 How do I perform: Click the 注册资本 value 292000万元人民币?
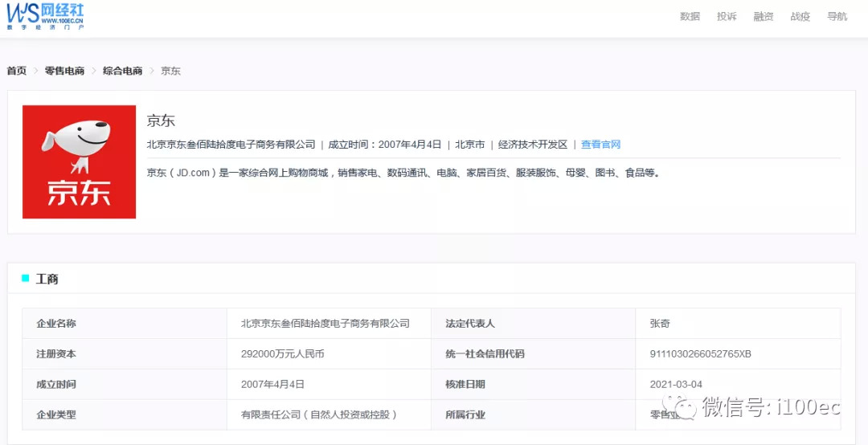282,354
